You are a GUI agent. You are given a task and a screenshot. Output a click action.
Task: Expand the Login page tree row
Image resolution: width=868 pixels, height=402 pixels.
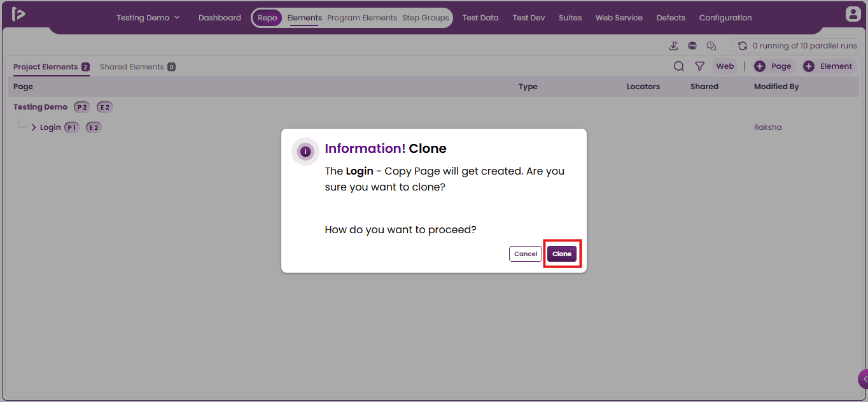click(34, 127)
